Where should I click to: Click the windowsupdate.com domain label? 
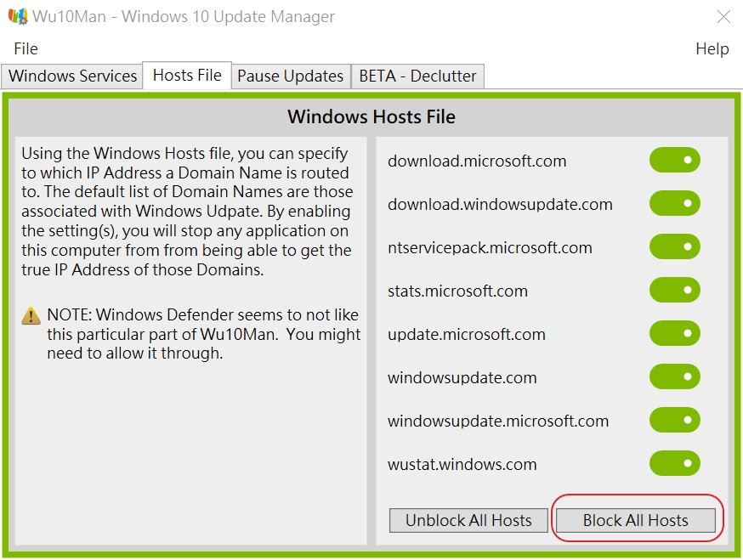(462, 378)
